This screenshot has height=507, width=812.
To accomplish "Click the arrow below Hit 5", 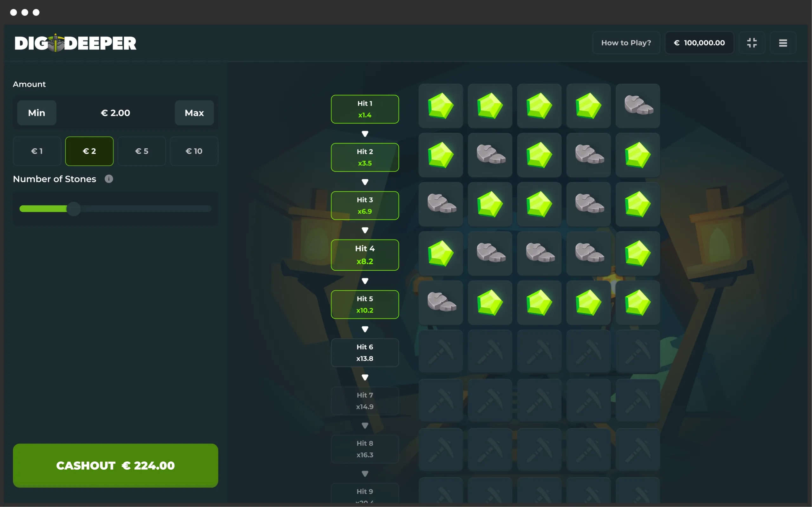I will point(365,329).
